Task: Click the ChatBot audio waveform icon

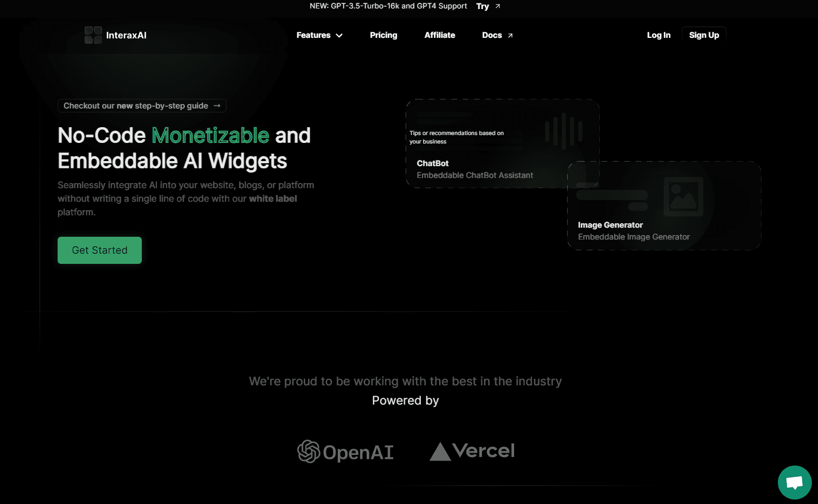Action: point(563,131)
